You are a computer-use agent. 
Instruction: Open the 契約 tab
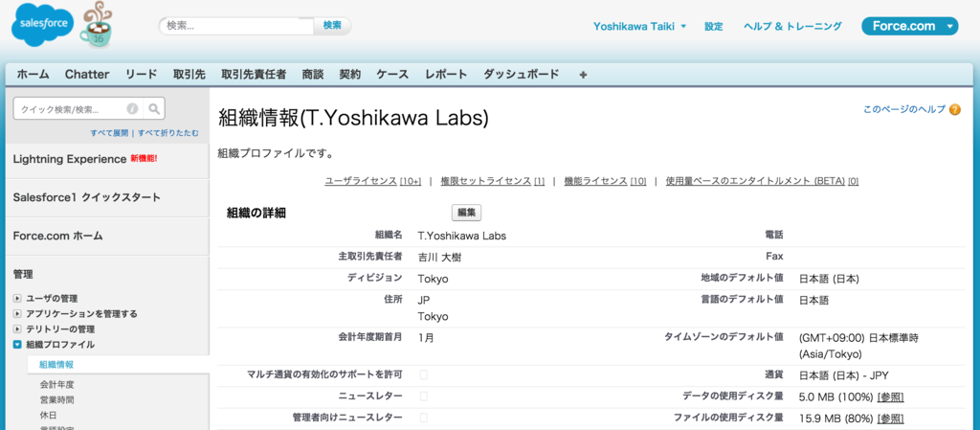point(350,75)
